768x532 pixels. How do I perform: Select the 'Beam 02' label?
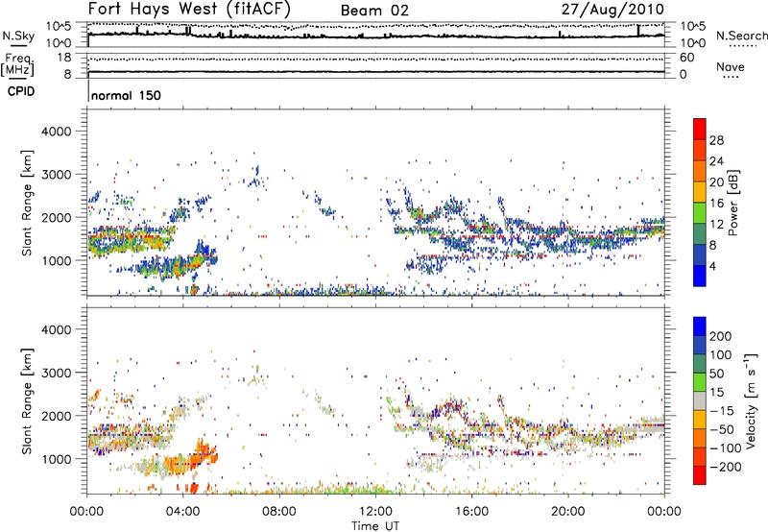click(374, 11)
